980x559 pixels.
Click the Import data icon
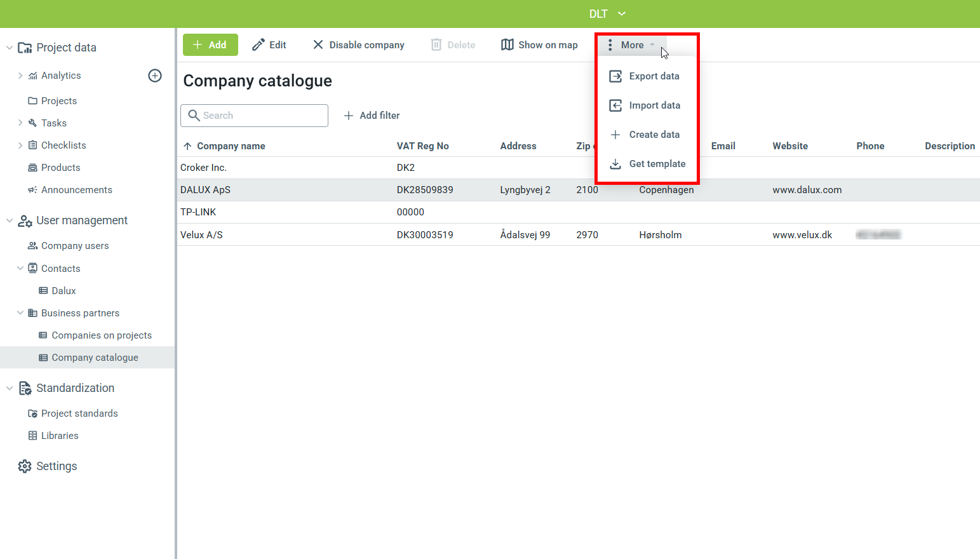pos(615,105)
